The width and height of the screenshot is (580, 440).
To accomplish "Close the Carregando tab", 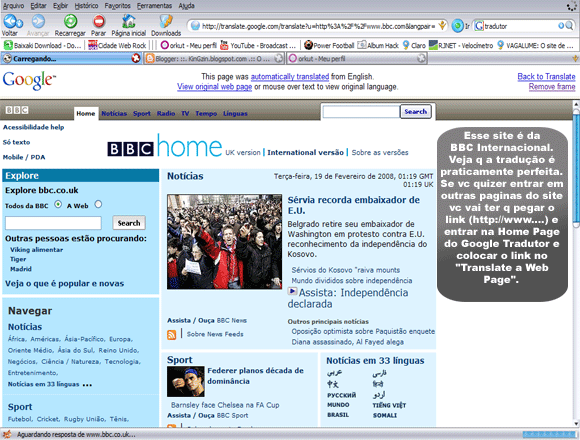I will coord(136,58).
